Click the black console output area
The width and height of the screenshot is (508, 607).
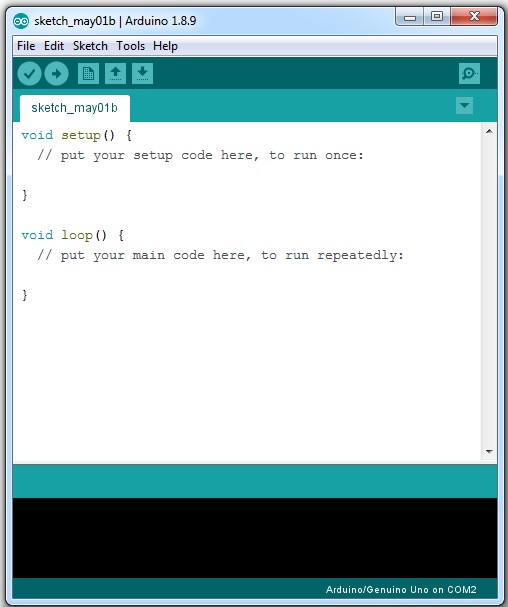[255, 538]
